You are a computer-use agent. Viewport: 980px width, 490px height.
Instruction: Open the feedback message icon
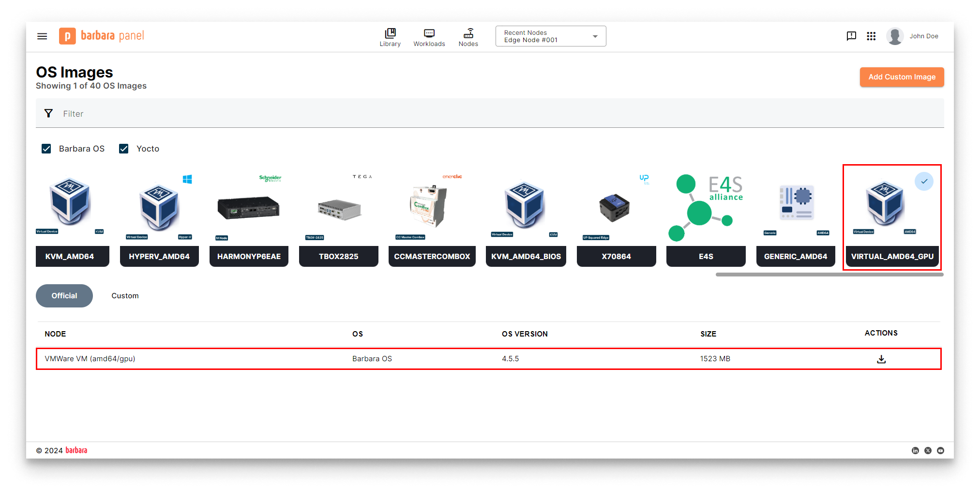[x=851, y=36]
